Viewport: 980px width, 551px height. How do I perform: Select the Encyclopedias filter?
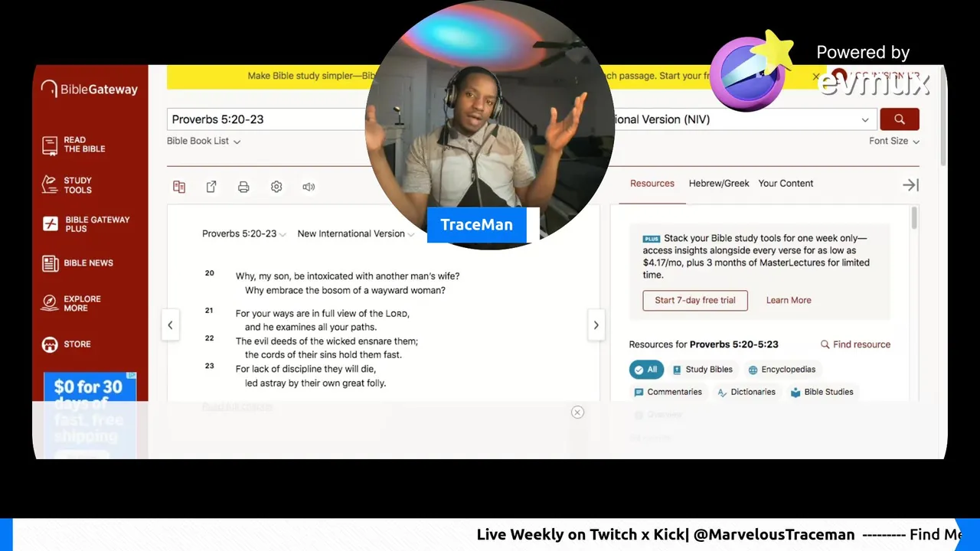782,370
